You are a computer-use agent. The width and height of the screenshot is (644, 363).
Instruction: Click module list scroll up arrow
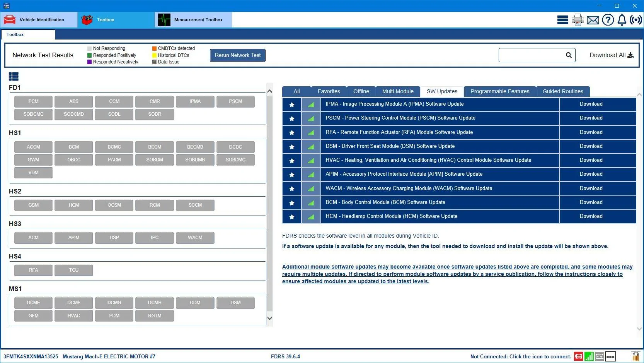click(x=269, y=91)
